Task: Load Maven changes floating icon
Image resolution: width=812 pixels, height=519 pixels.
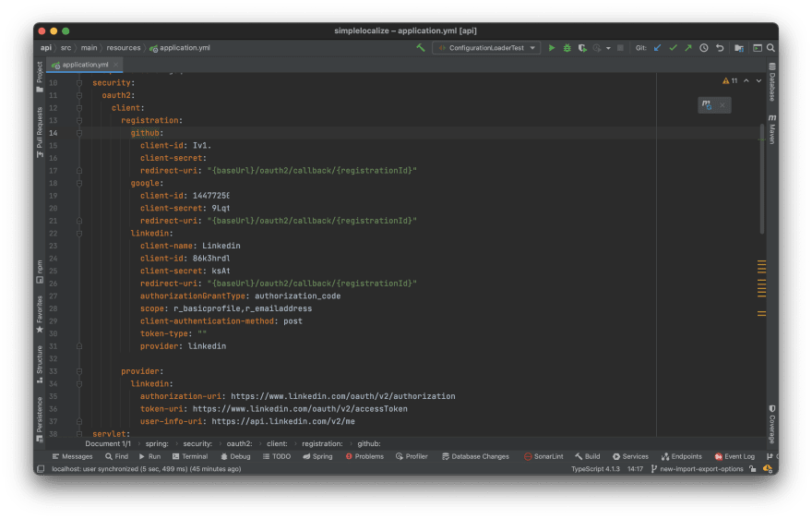Action: coord(707,105)
